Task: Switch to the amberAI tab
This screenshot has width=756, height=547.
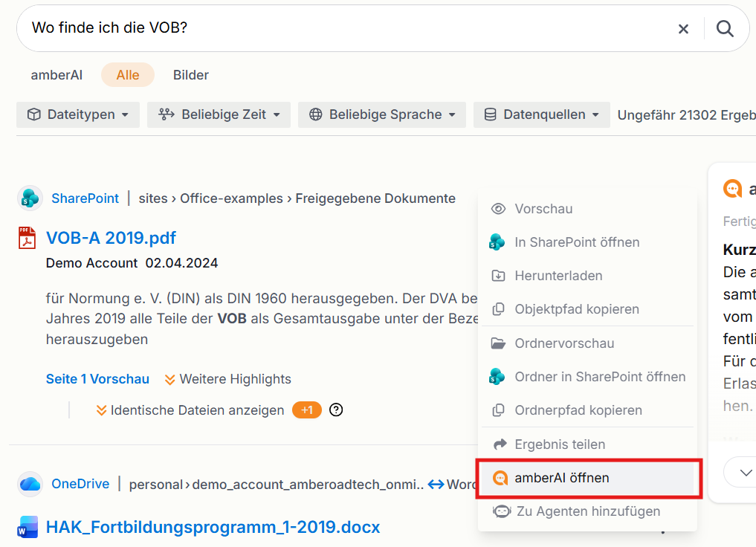Action: 56,75
